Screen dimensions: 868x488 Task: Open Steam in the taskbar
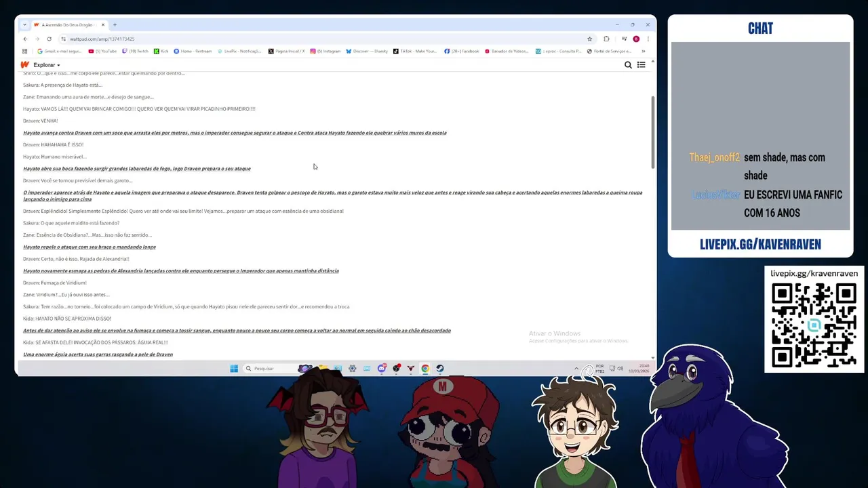click(x=439, y=369)
